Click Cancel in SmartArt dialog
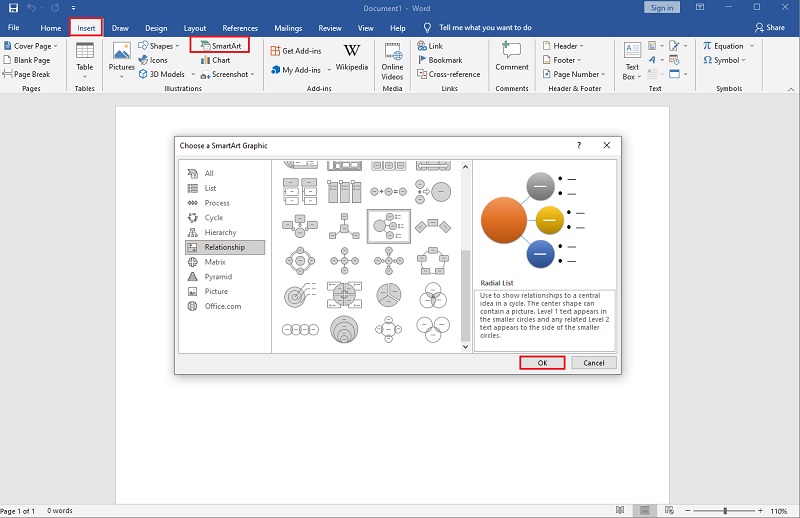This screenshot has width=800, height=518. point(593,363)
